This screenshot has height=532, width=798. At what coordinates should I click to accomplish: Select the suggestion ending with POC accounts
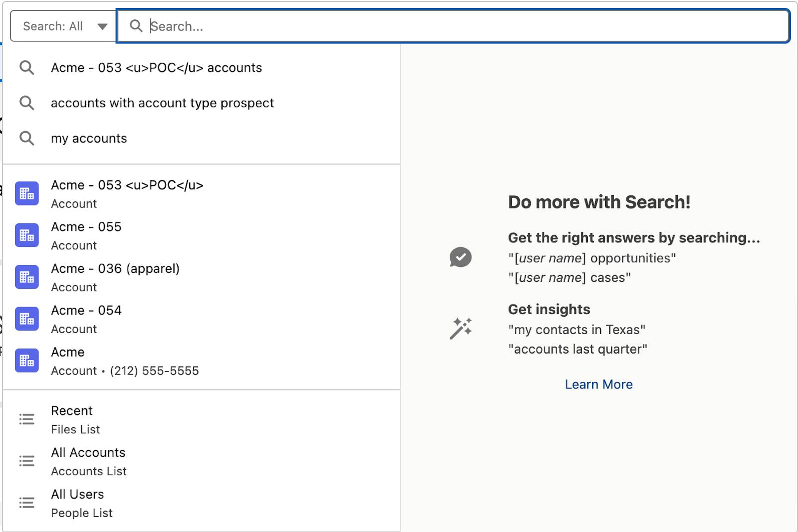201,68
